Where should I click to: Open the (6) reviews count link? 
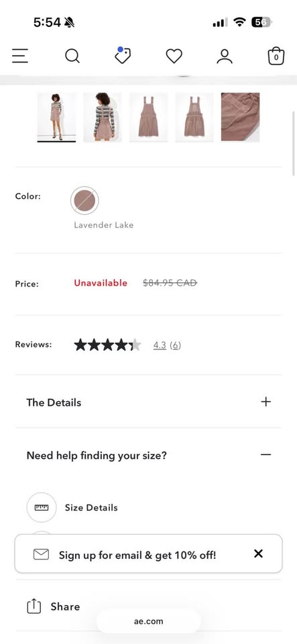pos(175,345)
